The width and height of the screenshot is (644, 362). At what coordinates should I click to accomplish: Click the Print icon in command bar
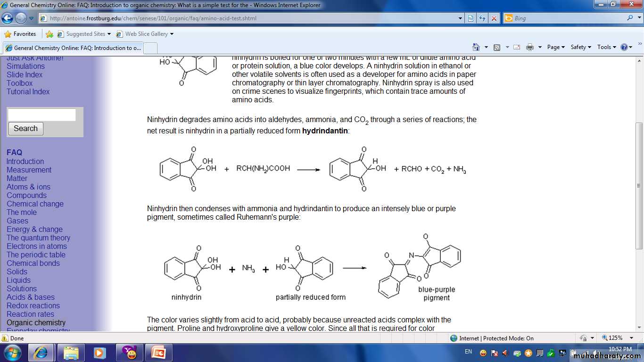529,47
